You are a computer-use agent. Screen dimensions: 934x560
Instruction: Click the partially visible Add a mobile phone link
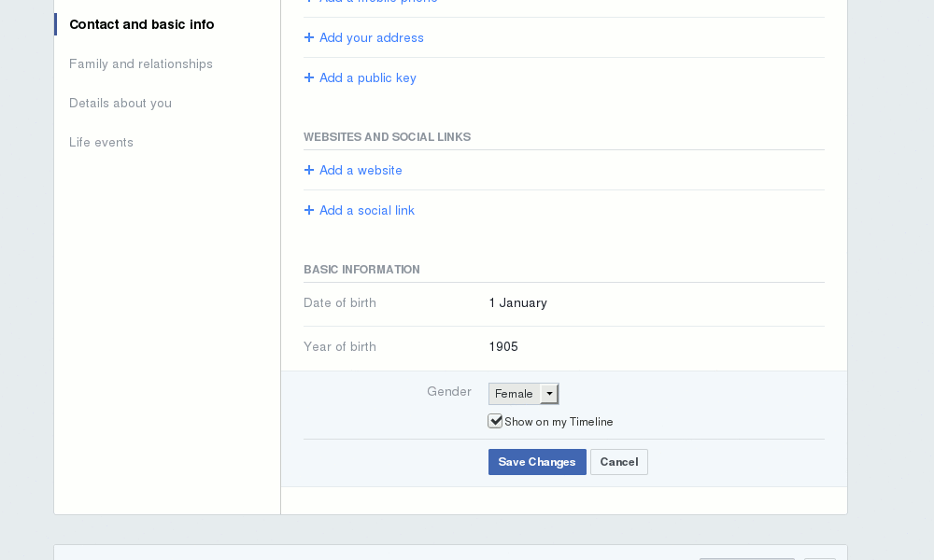377,2
